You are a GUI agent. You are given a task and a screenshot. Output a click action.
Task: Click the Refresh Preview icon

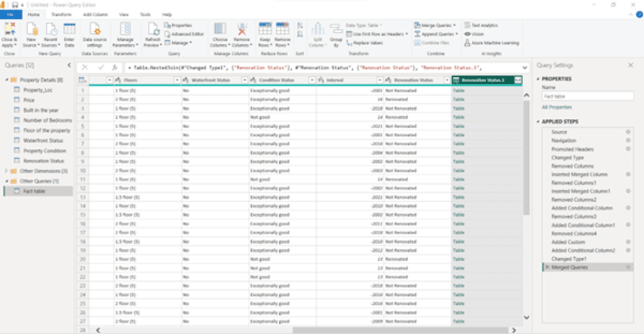[153, 30]
